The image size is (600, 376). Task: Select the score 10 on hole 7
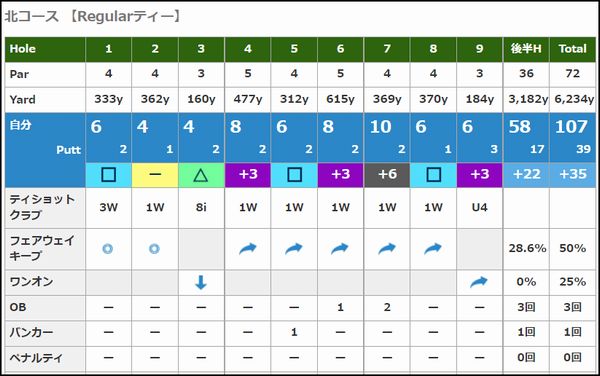380,127
